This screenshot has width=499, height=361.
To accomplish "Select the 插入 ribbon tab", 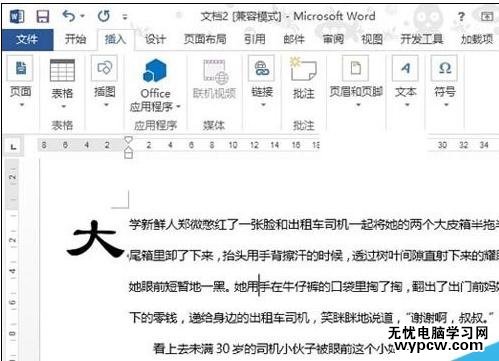I will [x=115, y=39].
